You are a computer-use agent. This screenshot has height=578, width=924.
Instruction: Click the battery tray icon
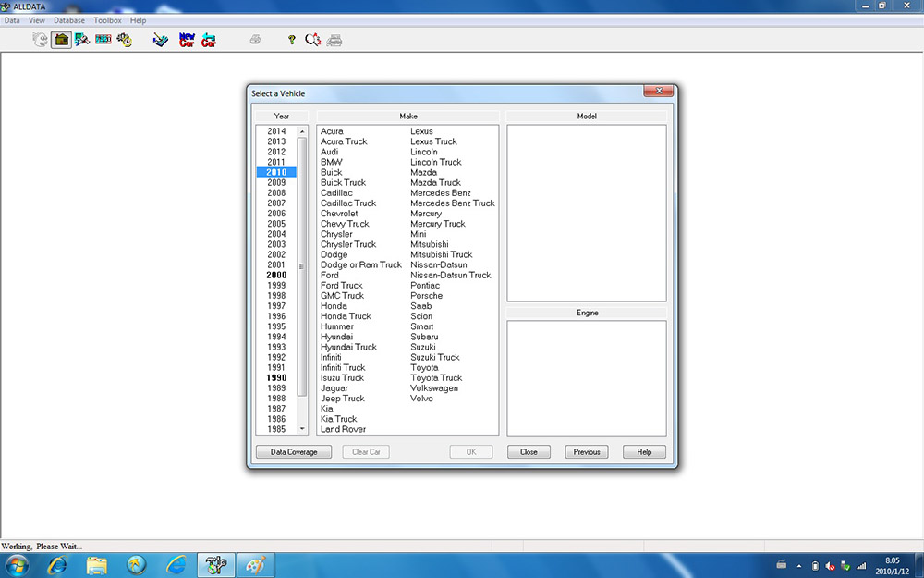click(x=815, y=566)
